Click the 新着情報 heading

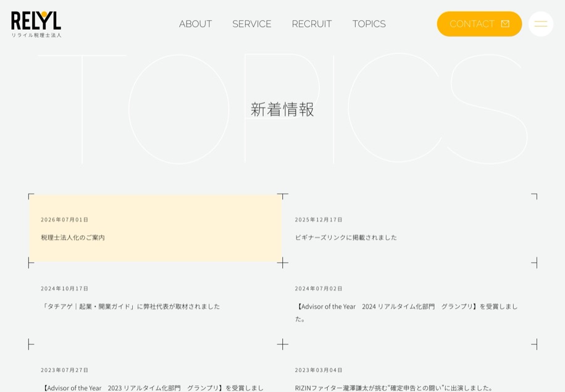pos(282,109)
